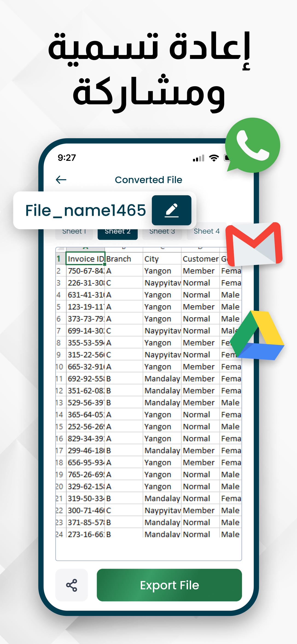Screen dimensions: 297x644
Task: Select cell 631-41-31 in row 4
Action: pos(85,295)
